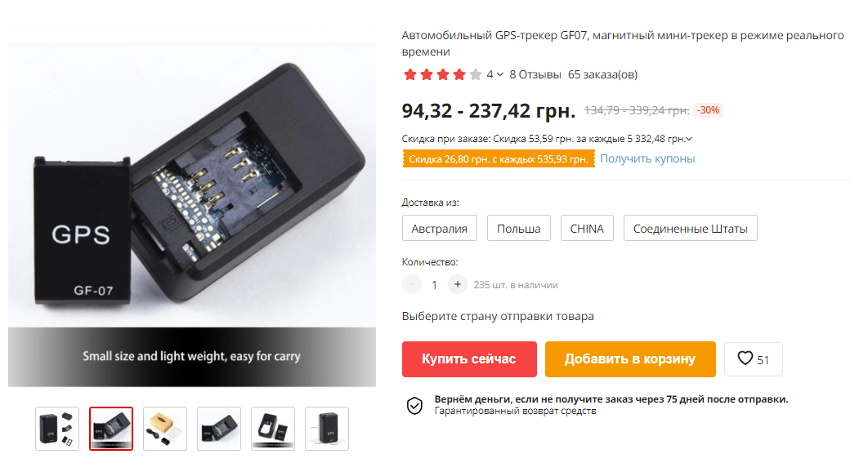The width and height of the screenshot is (868, 472).
Task: Select first thumbnail showing tracker parts
Action: point(57,429)
